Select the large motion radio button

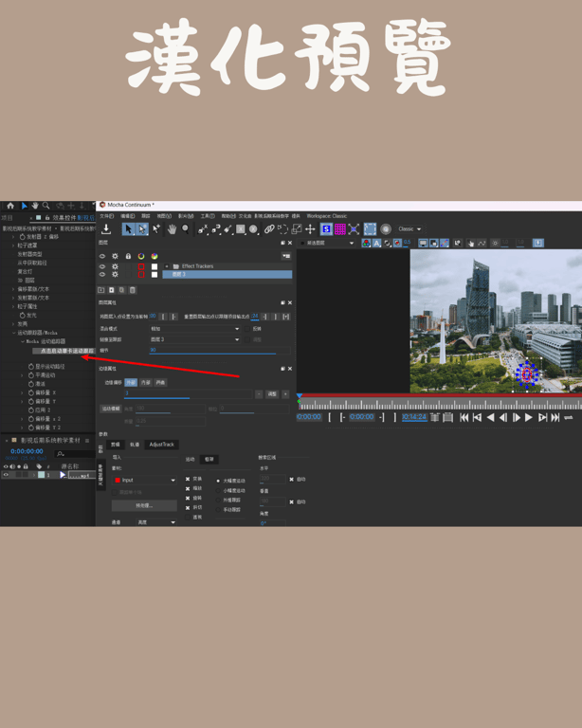click(218, 481)
